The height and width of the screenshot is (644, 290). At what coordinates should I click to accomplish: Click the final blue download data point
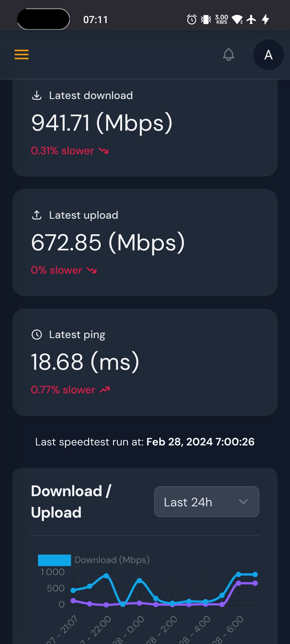tap(255, 575)
